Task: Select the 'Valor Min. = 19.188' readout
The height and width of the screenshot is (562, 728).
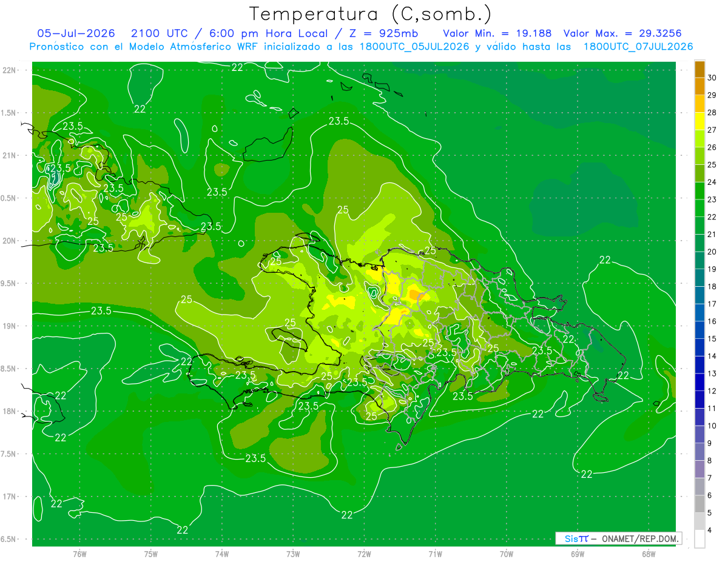Action: pos(497,33)
